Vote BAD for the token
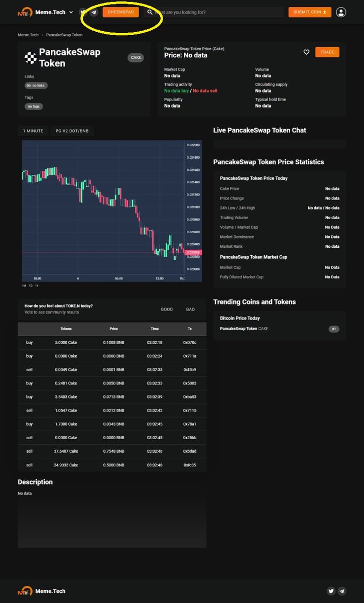Viewport: 364px width, 603px height. click(x=190, y=310)
